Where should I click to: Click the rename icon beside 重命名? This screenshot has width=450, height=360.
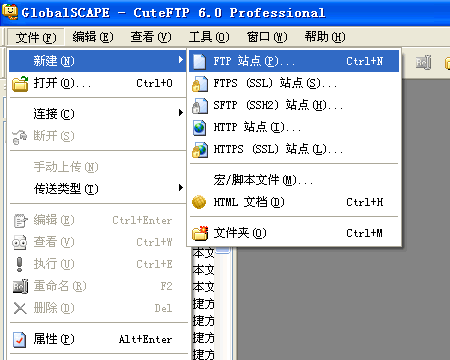[20, 287]
